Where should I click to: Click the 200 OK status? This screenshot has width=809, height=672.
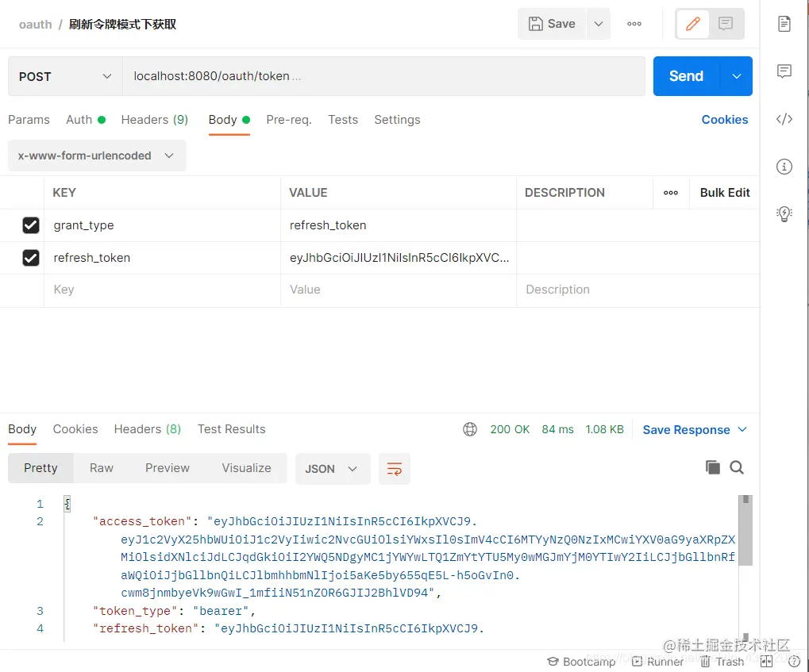[510, 429]
